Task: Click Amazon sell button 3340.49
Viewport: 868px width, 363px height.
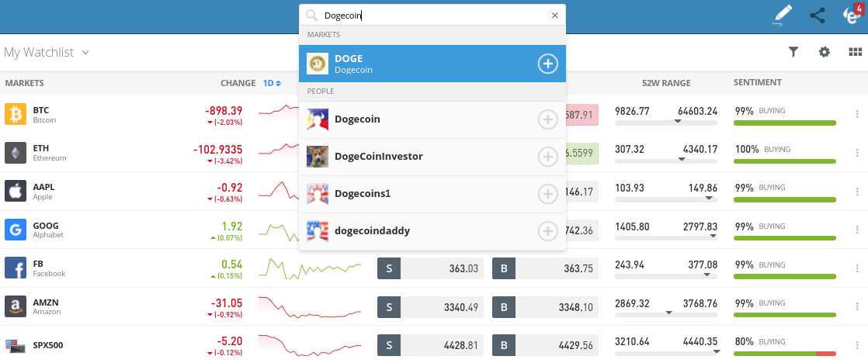Action: pos(430,307)
